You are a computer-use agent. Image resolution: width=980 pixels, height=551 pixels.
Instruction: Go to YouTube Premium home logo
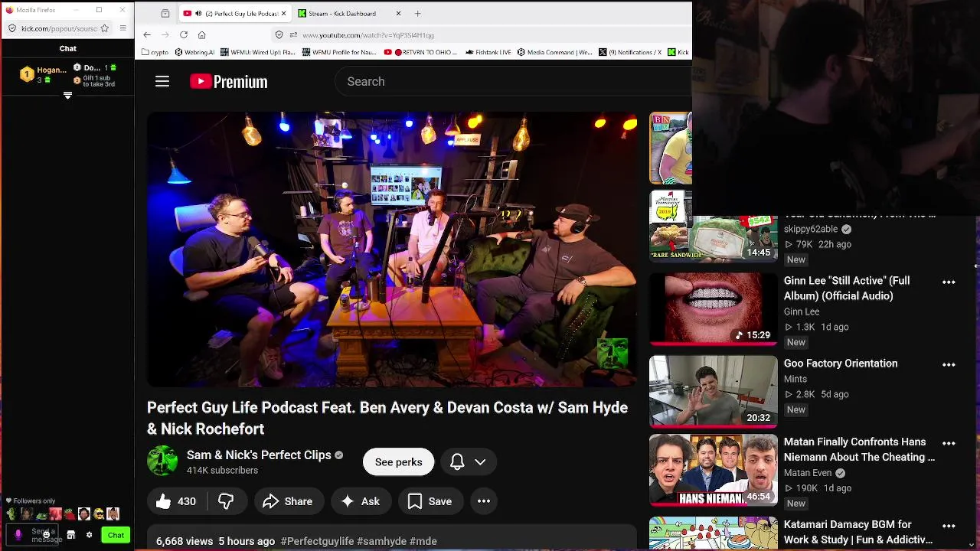[229, 82]
